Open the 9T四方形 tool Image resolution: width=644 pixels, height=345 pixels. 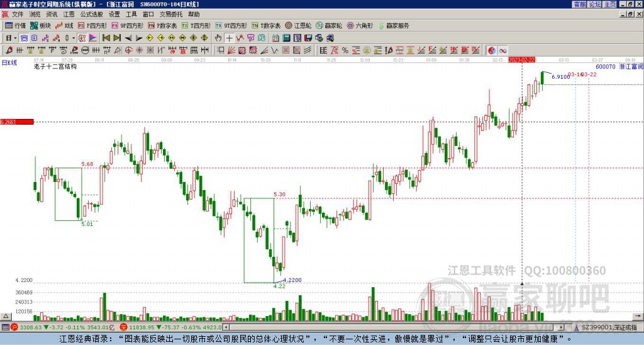pyautogui.click(x=231, y=25)
